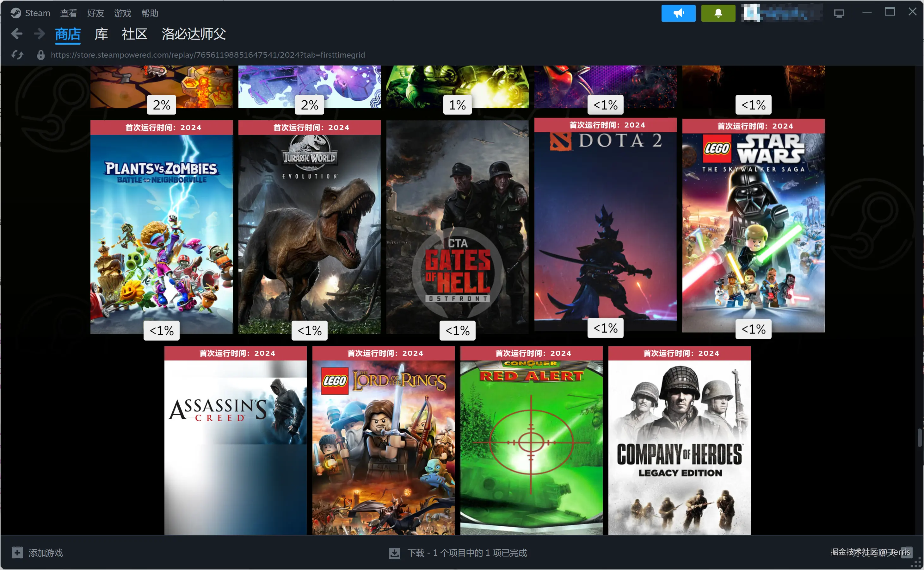Go forward with the forward arrow
This screenshot has height=570, width=924.
coord(39,34)
